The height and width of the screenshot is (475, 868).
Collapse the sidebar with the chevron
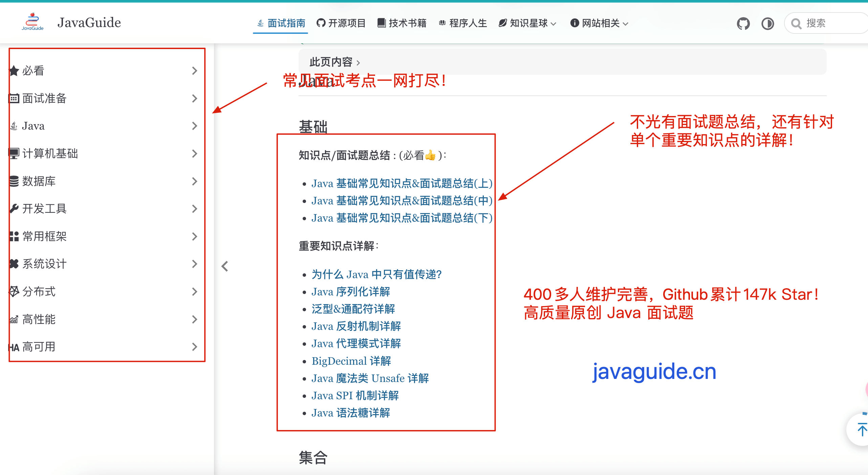click(225, 267)
